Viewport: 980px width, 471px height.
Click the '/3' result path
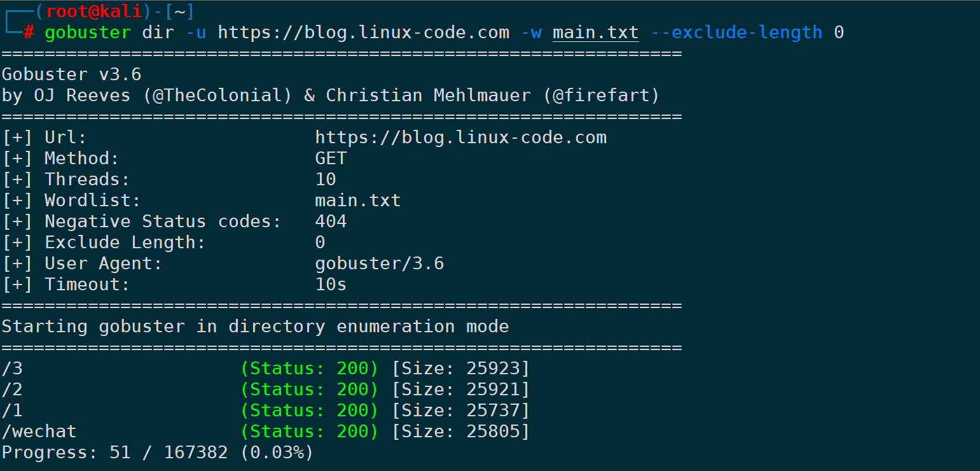[13, 369]
